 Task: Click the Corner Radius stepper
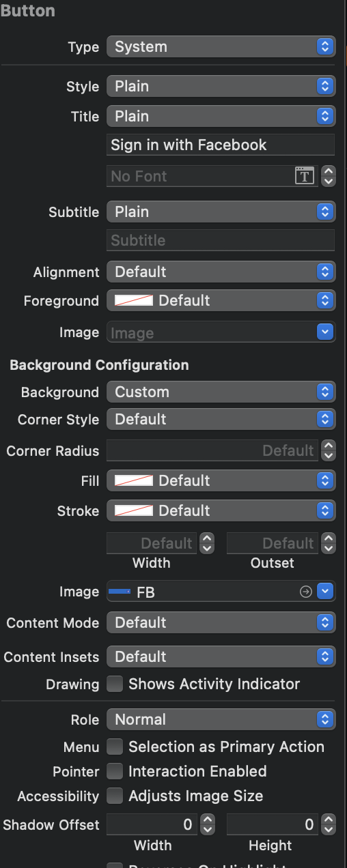329,450
